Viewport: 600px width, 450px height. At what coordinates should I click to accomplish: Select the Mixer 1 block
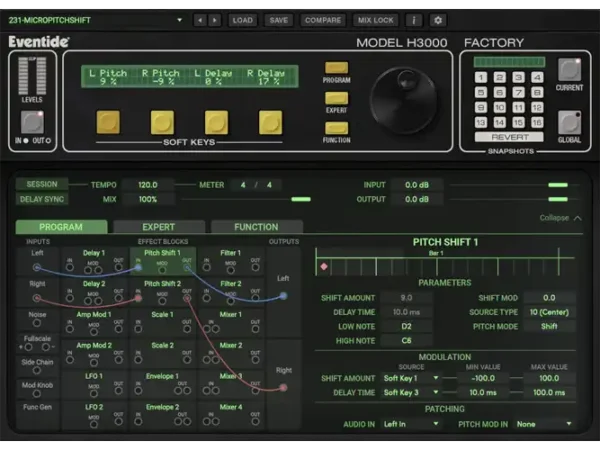click(231, 323)
